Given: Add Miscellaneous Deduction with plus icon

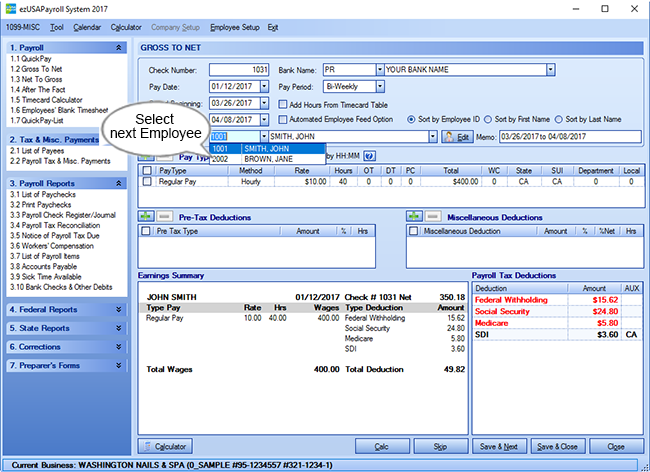Looking at the screenshot, I should tap(412, 216).
